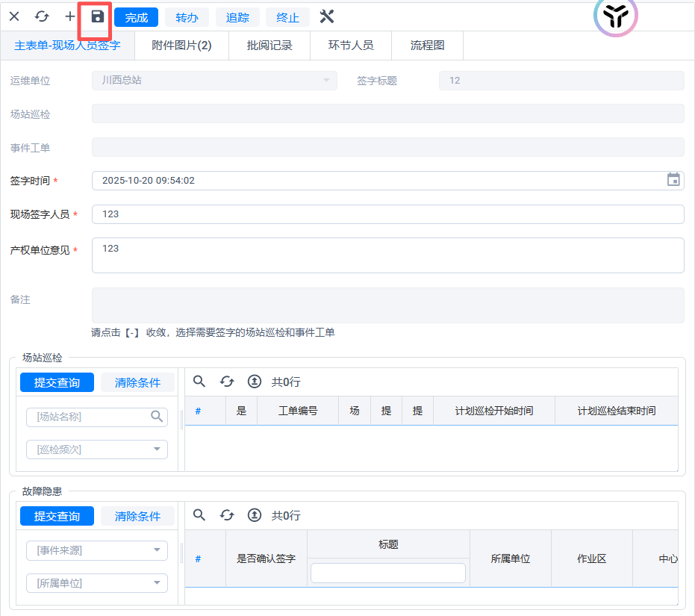Click export icon in 场站巡检 grid toolbar
The height and width of the screenshot is (616, 695).
click(x=254, y=382)
